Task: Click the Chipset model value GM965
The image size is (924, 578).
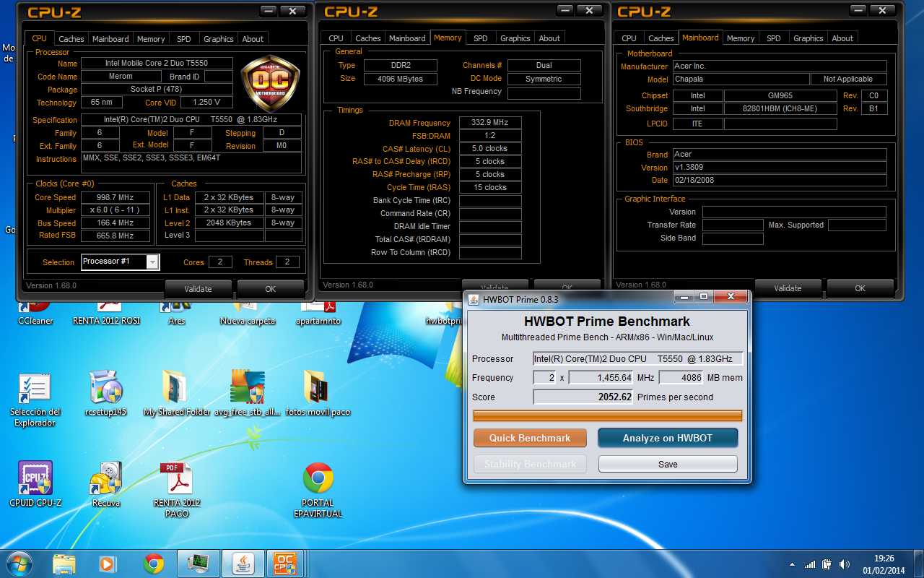Action: (x=780, y=95)
